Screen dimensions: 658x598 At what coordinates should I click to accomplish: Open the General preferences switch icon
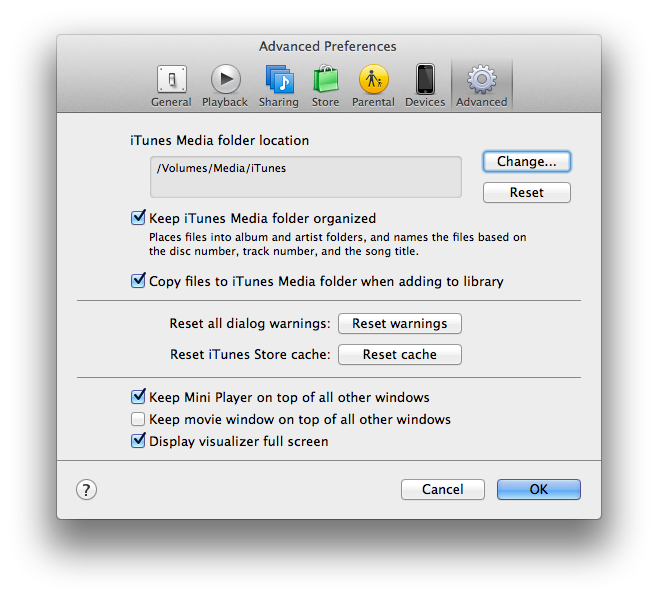171,79
